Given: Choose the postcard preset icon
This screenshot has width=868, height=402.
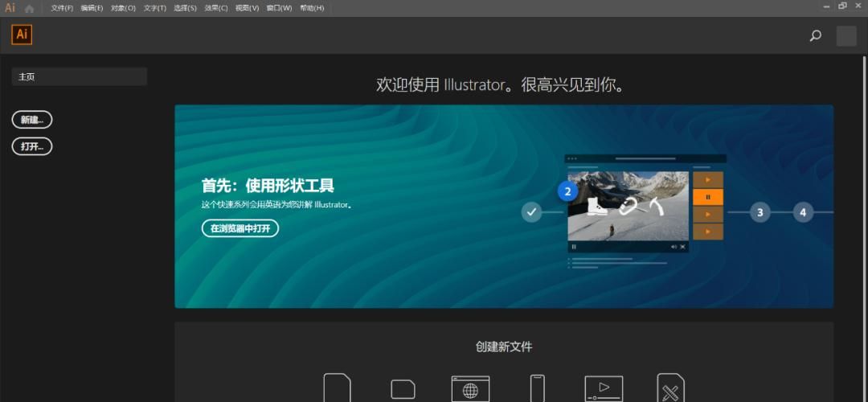Looking at the screenshot, I should tap(403, 389).
